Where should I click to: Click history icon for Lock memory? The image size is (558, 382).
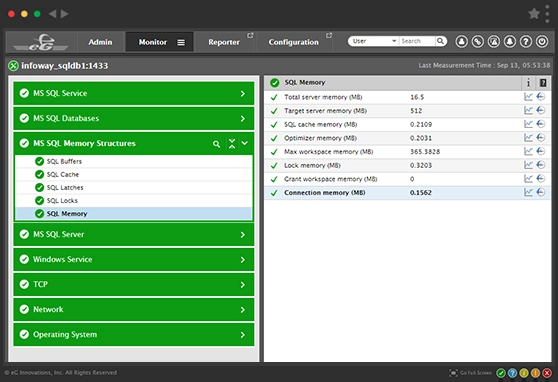point(541,165)
